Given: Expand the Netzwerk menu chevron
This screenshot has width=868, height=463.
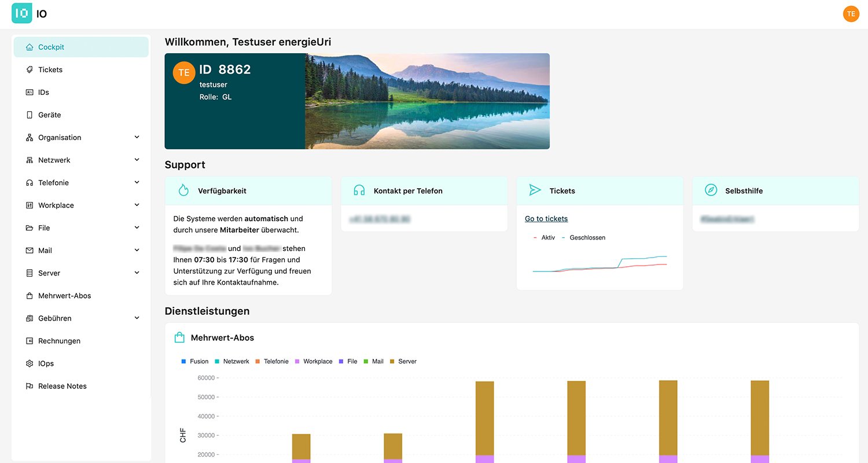Looking at the screenshot, I should pyautogui.click(x=137, y=160).
